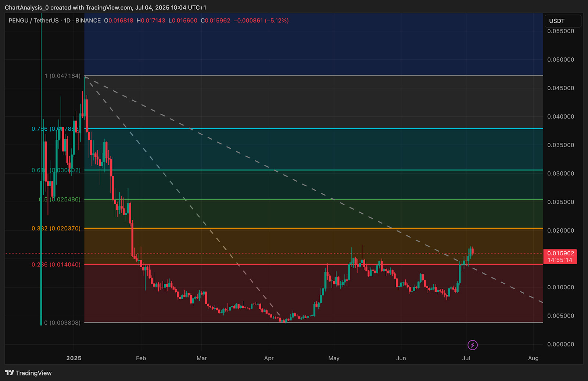Click the ChartAnalysis_0 TradingView.com header text

(105, 7)
